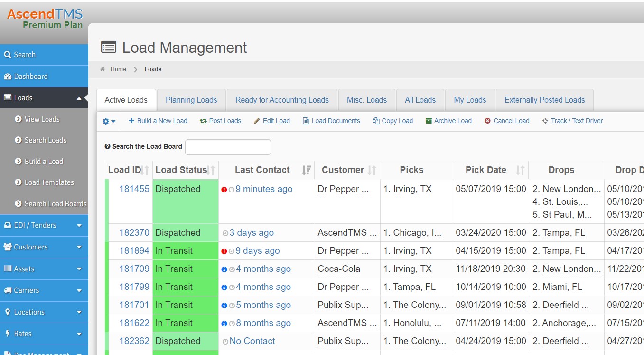Open load 181709 link

point(134,269)
